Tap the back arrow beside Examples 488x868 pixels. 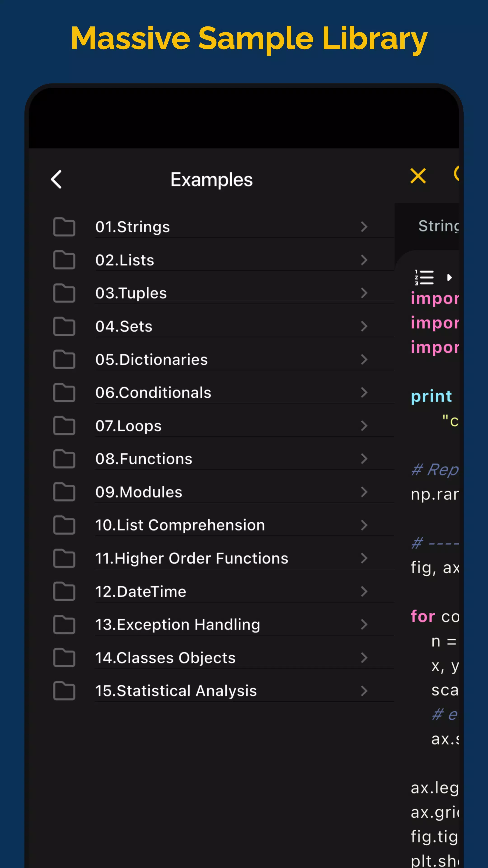point(56,179)
